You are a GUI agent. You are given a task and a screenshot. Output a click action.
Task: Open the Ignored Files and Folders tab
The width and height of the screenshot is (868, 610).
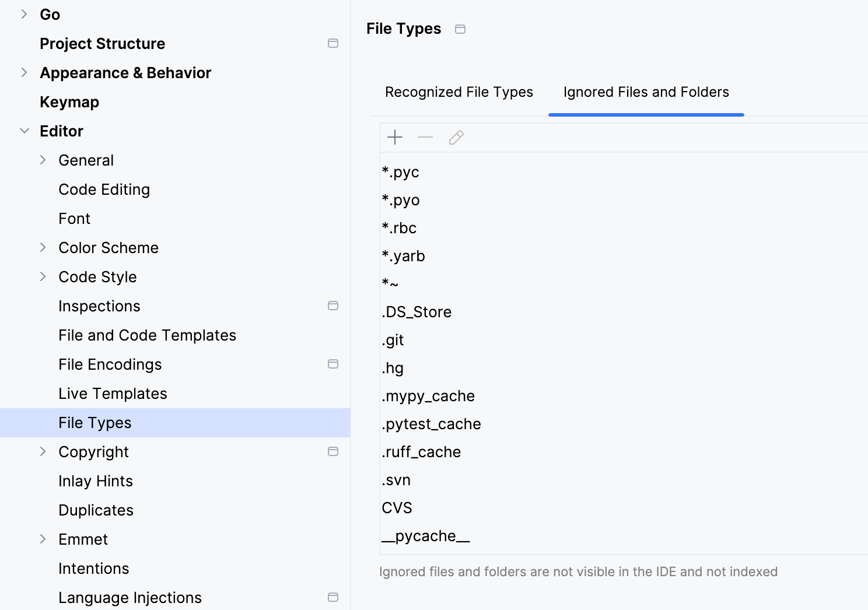pos(645,92)
